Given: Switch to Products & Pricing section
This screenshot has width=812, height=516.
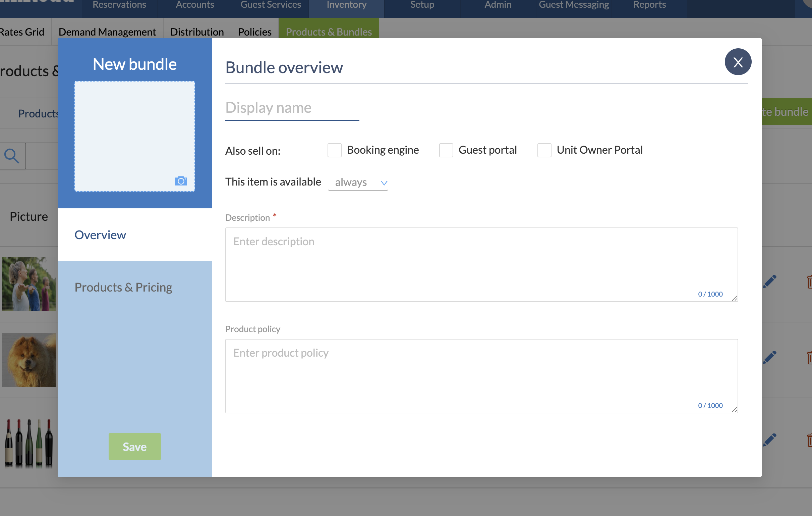Looking at the screenshot, I should [123, 288].
